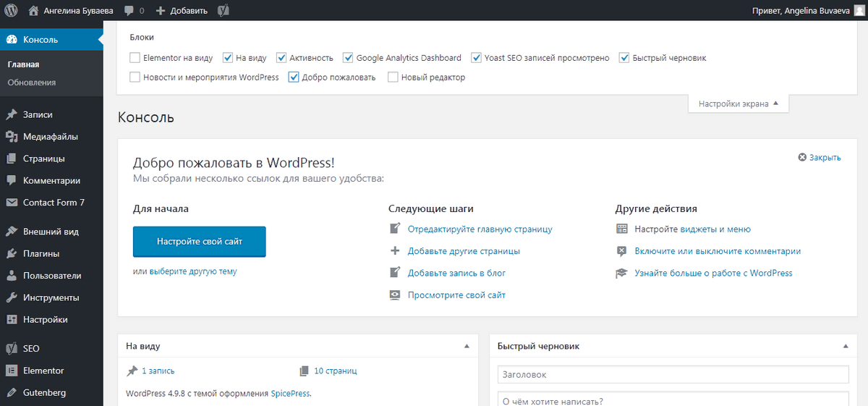This screenshot has width=868, height=406.
Task: Click the Contact Form 7 envelope icon
Action: coord(11,203)
